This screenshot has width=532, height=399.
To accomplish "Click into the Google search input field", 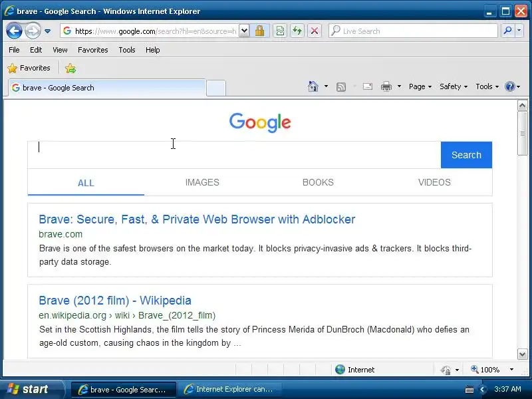I will [234, 155].
